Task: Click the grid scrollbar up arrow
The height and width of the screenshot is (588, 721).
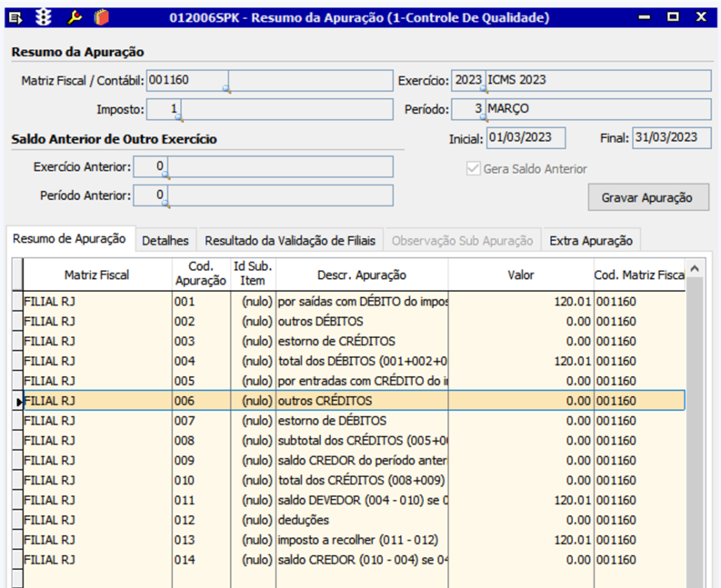Action: point(695,269)
